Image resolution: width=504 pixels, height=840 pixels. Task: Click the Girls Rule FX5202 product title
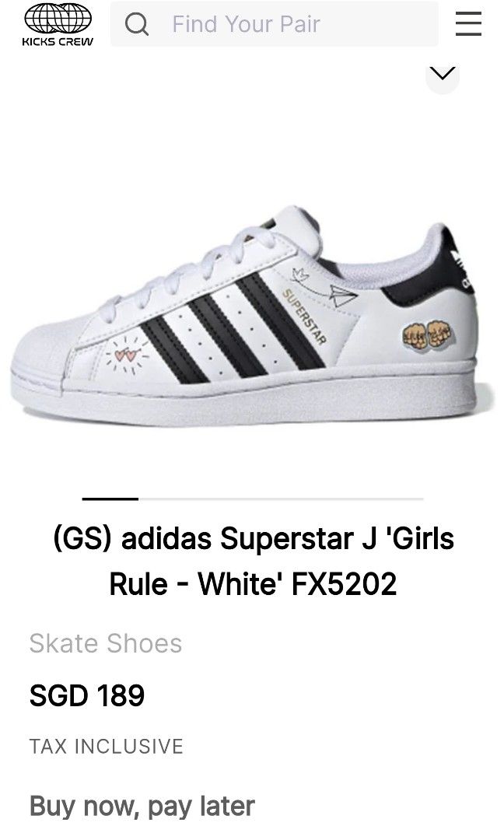(254, 561)
